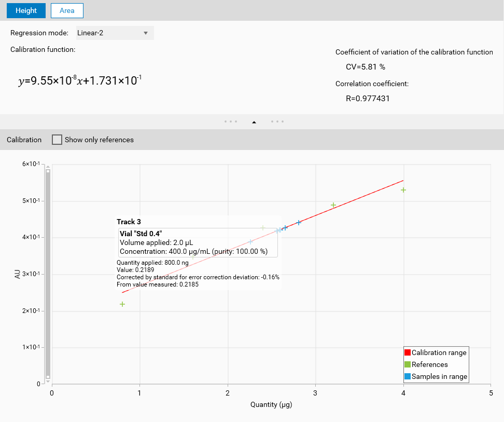Click the red Calibration range legend swatch

(x=408, y=353)
